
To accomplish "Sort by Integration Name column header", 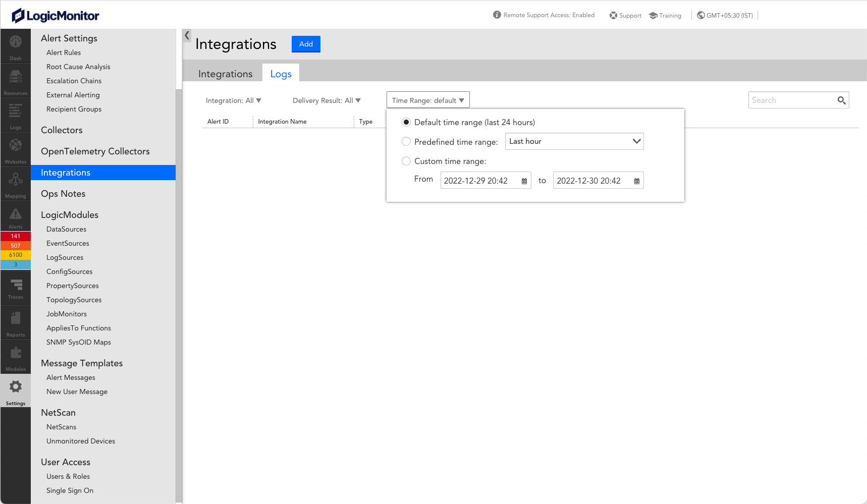I will [282, 122].
